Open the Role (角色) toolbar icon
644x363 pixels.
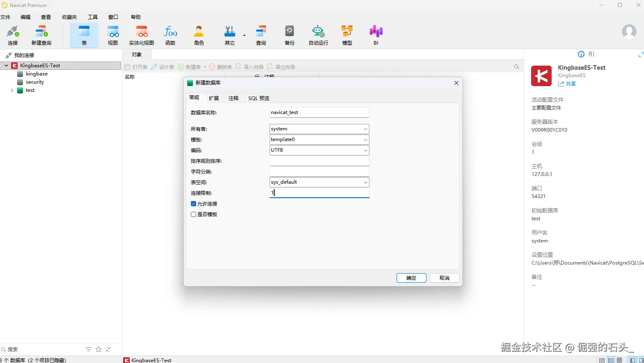[199, 35]
